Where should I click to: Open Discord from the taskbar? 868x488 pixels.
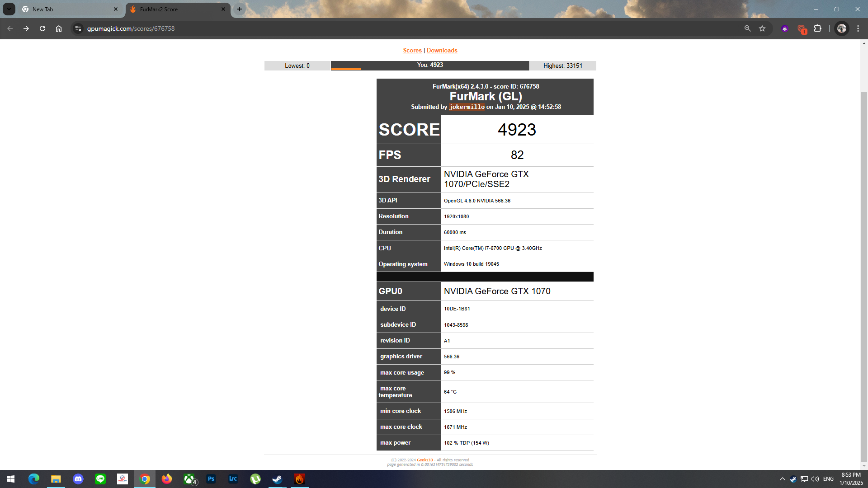[78, 479]
